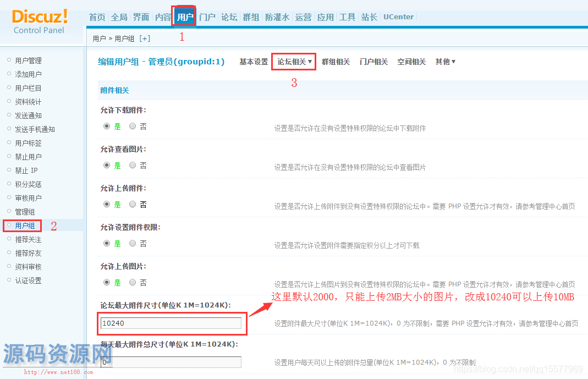Choose '否' for 允许查看图片
The width and height of the screenshot is (588, 379).
[x=133, y=165]
